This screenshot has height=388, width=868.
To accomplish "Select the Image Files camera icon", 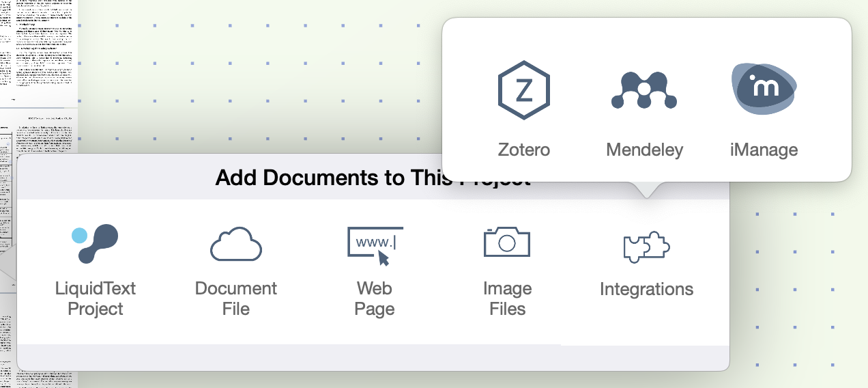I will (x=507, y=242).
